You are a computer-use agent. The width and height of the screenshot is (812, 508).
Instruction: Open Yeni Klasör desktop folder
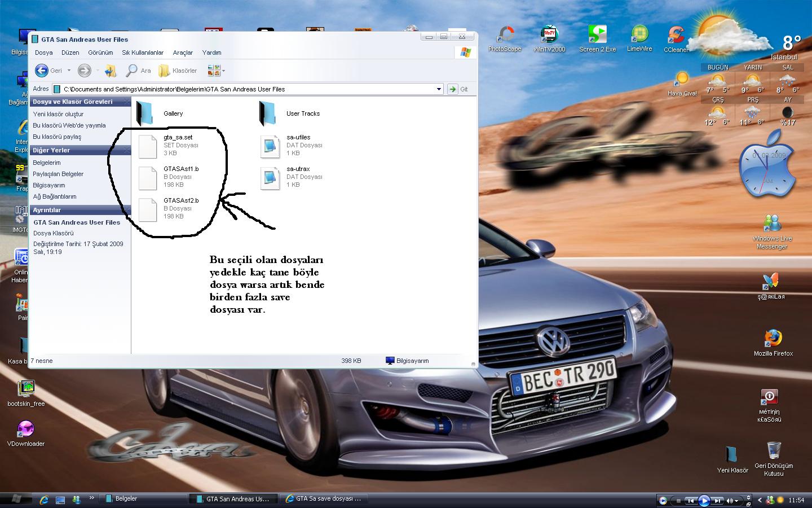tap(732, 459)
